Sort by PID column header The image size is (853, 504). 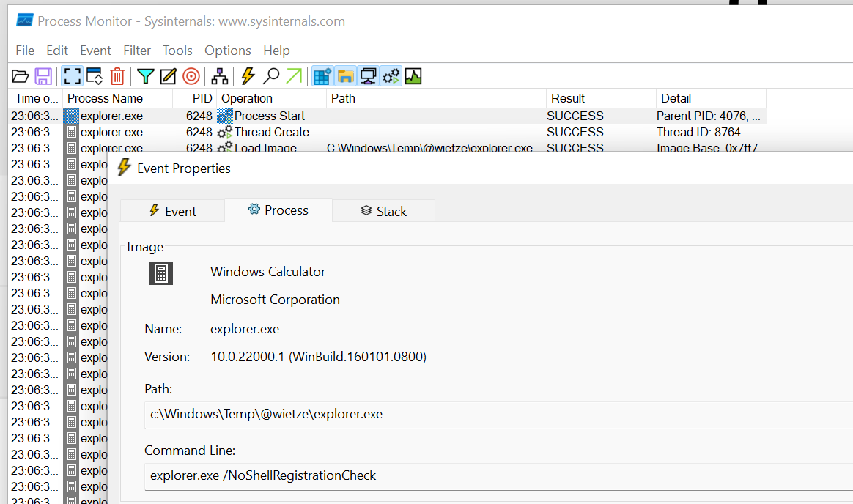(195, 98)
